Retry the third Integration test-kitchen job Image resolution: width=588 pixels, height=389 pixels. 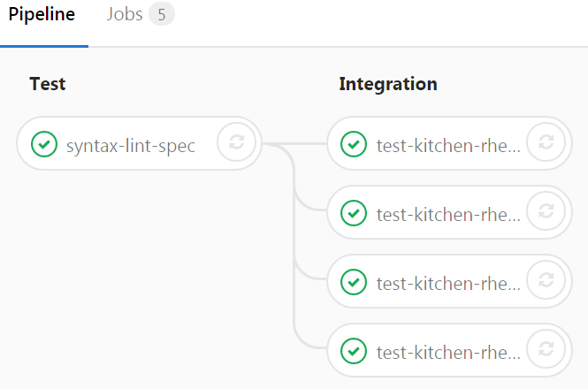pyautogui.click(x=546, y=280)
